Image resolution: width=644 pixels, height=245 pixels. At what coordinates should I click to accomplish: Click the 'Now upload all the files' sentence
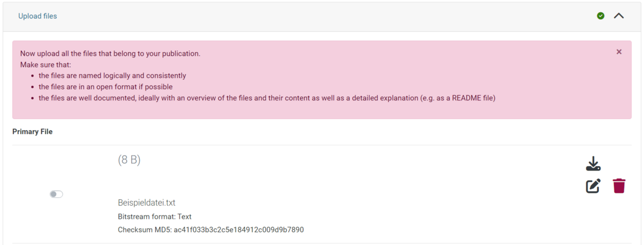pos(110,53)
